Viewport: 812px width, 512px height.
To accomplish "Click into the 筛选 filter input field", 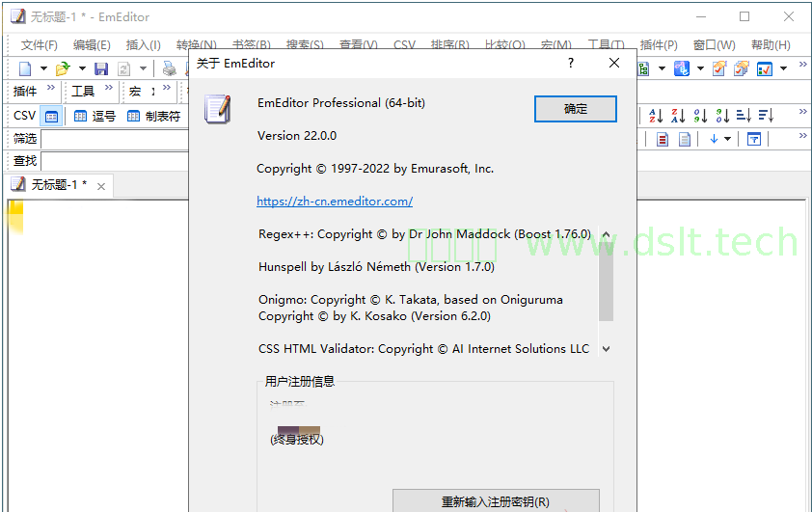I will click(115, 139).
